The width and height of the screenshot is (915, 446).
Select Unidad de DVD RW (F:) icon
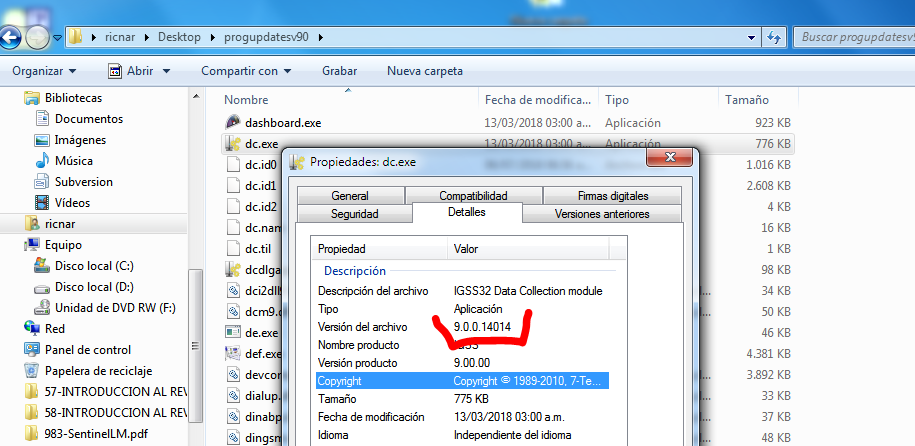pyautogui.click(x=42, y=308)
